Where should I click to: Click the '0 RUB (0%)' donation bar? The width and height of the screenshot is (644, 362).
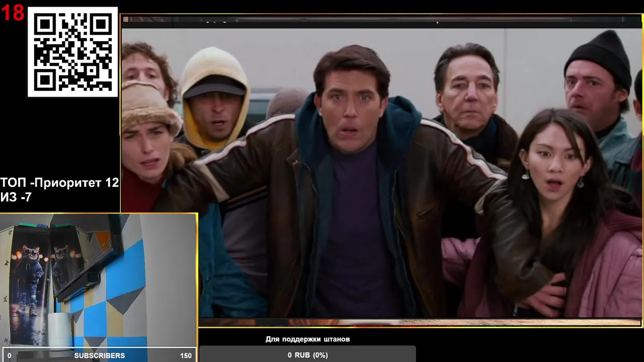coord(307,354)
